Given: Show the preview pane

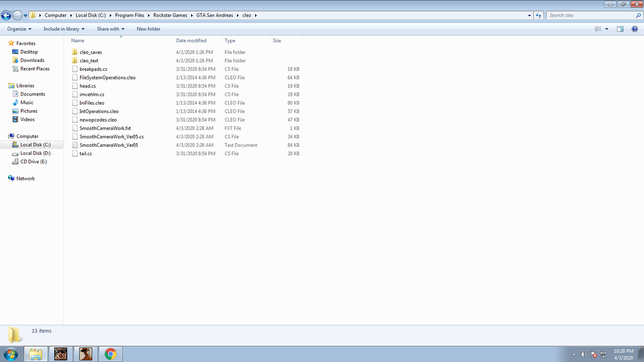Looking at the screenshot, I should [620, 29].
